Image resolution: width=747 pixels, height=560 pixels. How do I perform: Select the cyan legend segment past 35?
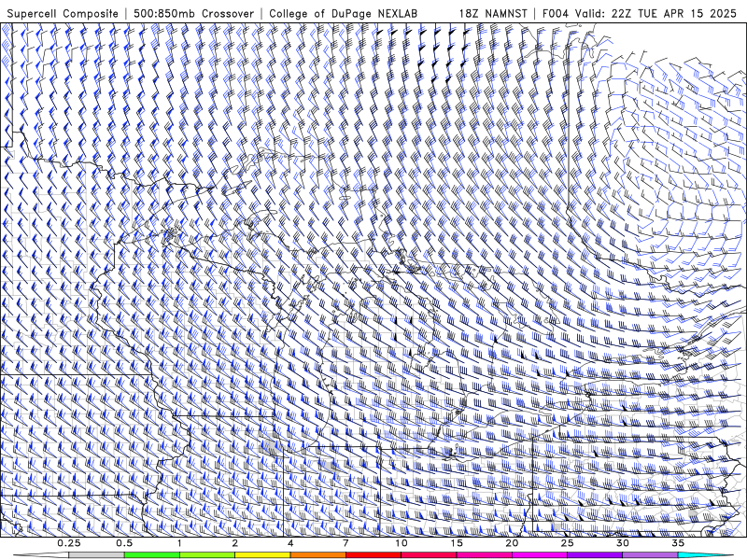[705, 555]
